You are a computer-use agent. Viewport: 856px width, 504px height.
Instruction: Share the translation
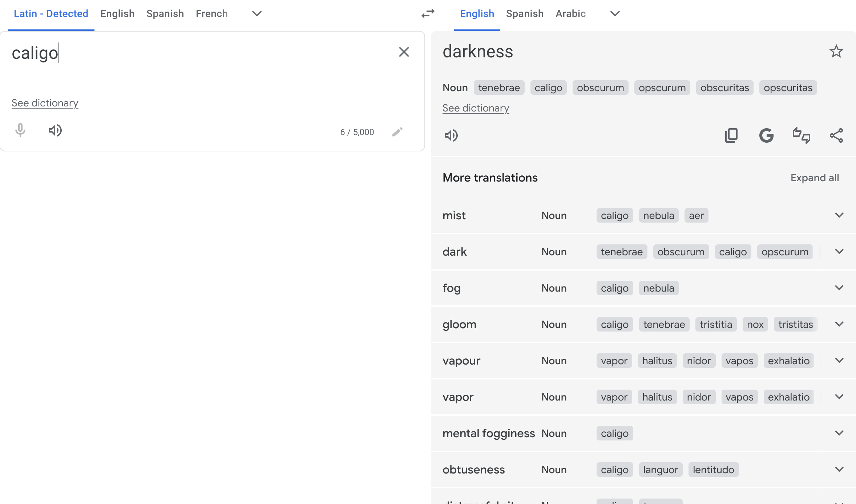click(x=836, y=135)
